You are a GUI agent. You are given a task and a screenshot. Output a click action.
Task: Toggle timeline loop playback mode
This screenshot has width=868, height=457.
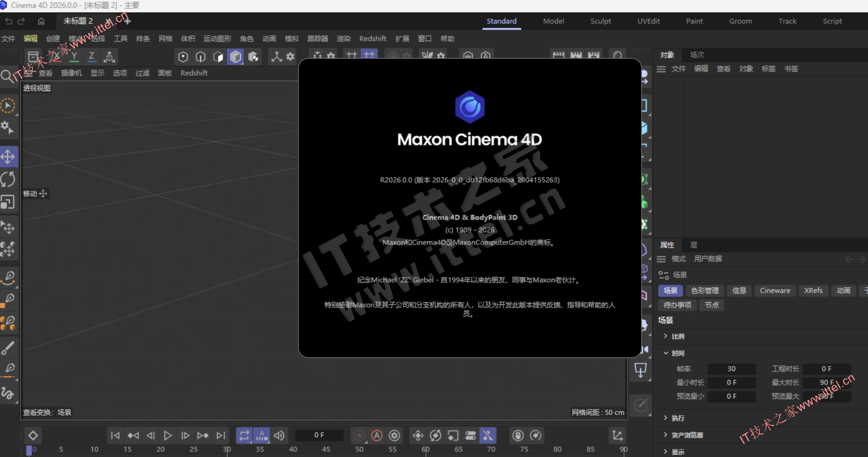click(244, 435)
